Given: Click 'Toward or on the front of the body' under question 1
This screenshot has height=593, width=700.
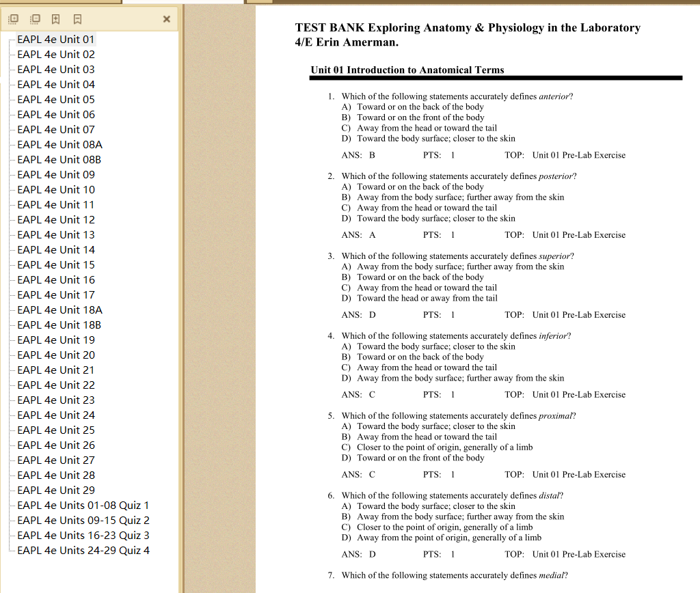Looking at the screenshot, I should pos(420,118).
